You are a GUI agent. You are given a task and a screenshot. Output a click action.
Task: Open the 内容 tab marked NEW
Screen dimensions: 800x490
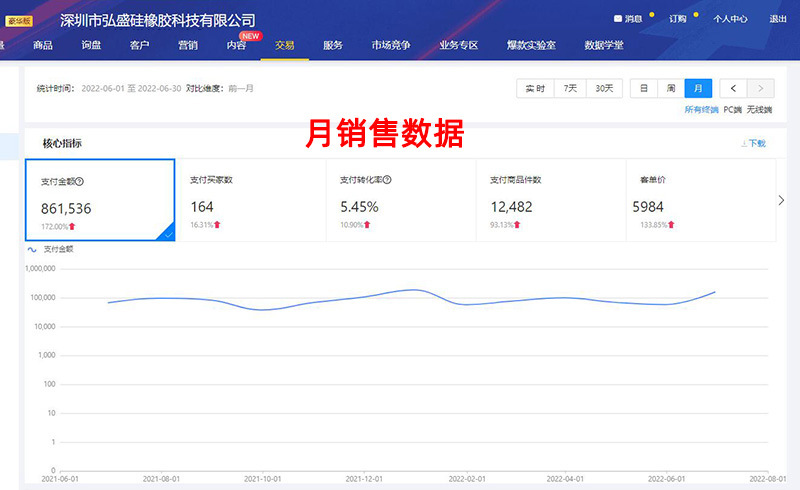[x=236, y=45]
